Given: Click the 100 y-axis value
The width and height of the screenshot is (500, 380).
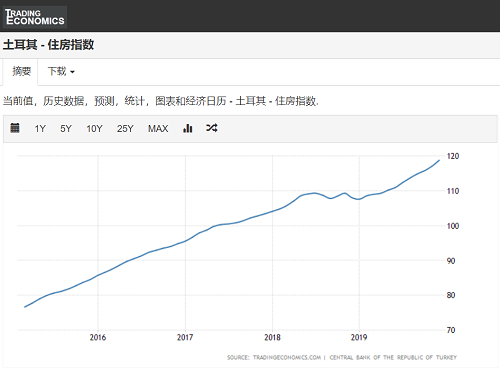Looking at the screenshot, I should tap(453, 226).
